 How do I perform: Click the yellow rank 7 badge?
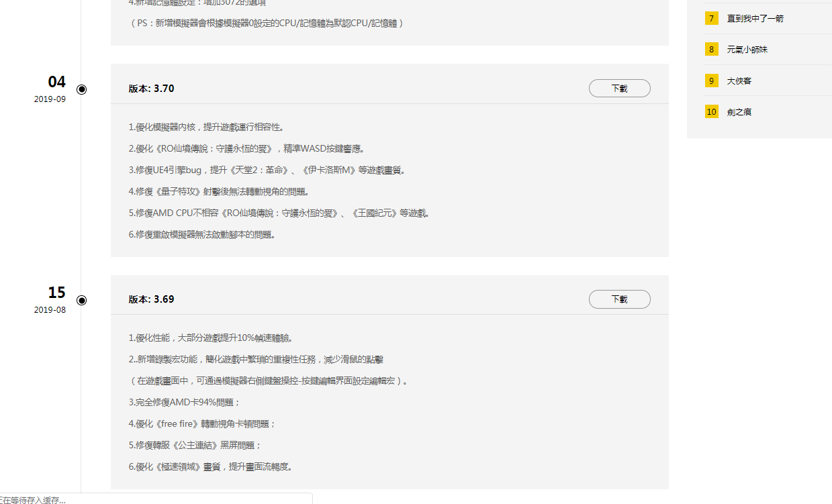tap(711, 19)
